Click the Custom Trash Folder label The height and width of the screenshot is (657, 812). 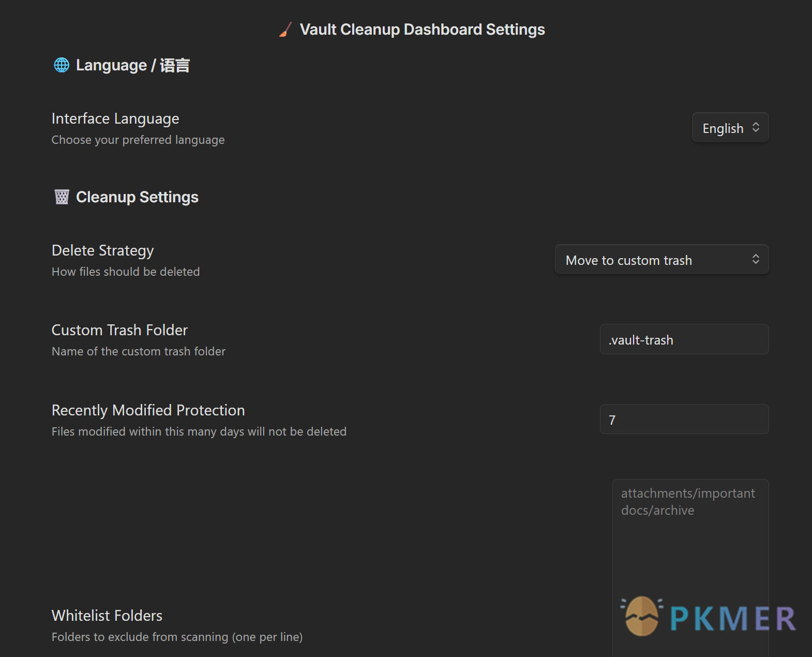(x=119, y=330)
